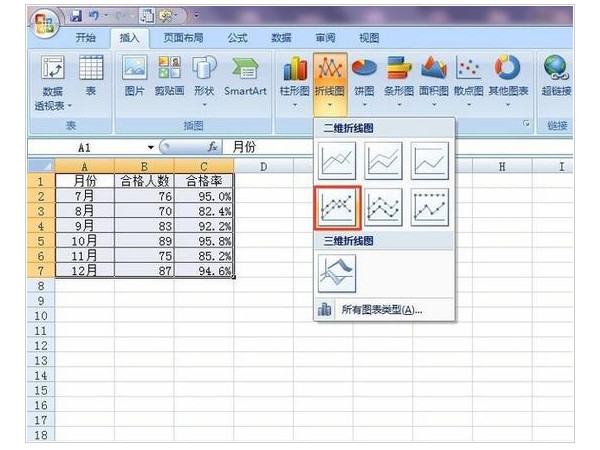Viewport: 600px width, 450px height.
Task: Click the select-all corner of the sheet
Action: pos(41,166)
